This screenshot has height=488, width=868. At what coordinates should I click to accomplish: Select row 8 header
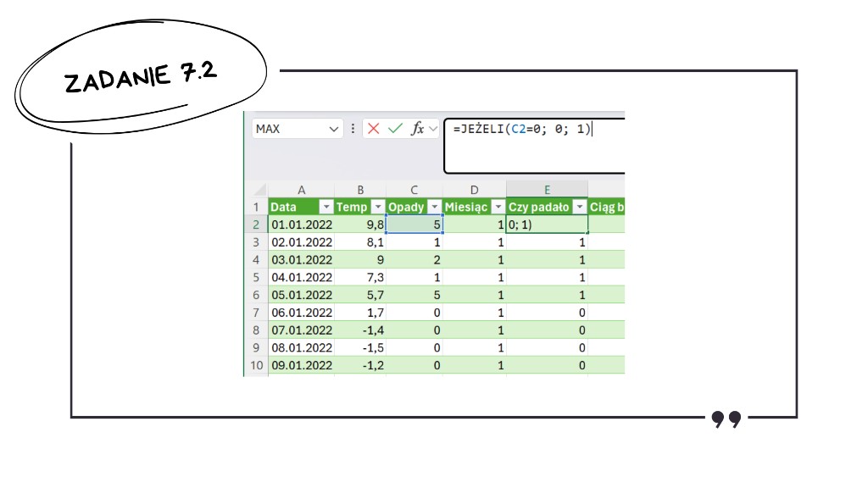coord(256,330)
